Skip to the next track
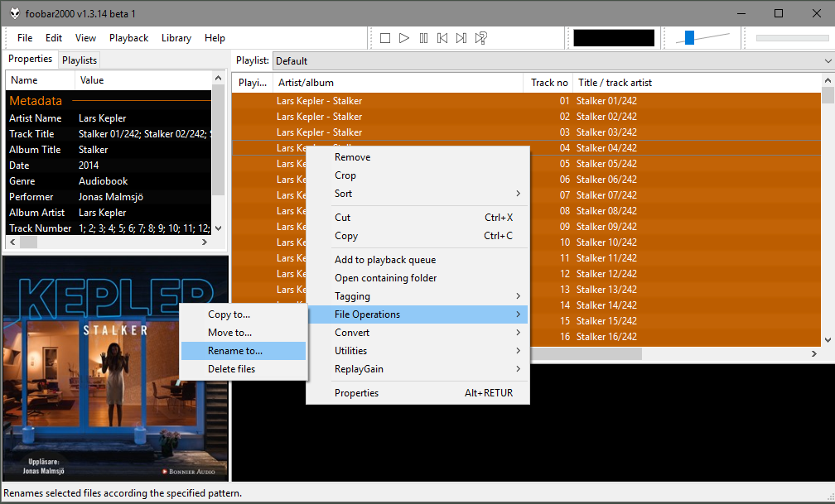The width and height of the screenshot is (835, 504). [461, 38]
